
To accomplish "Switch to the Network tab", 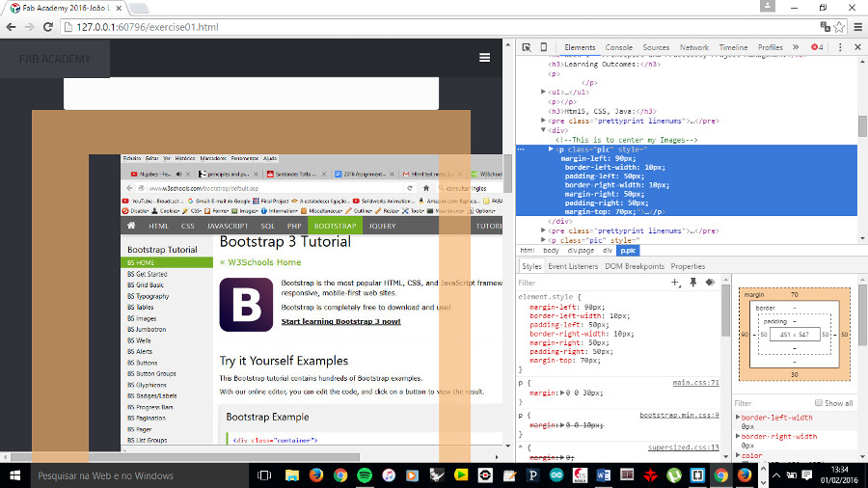I will pos(694,47).
